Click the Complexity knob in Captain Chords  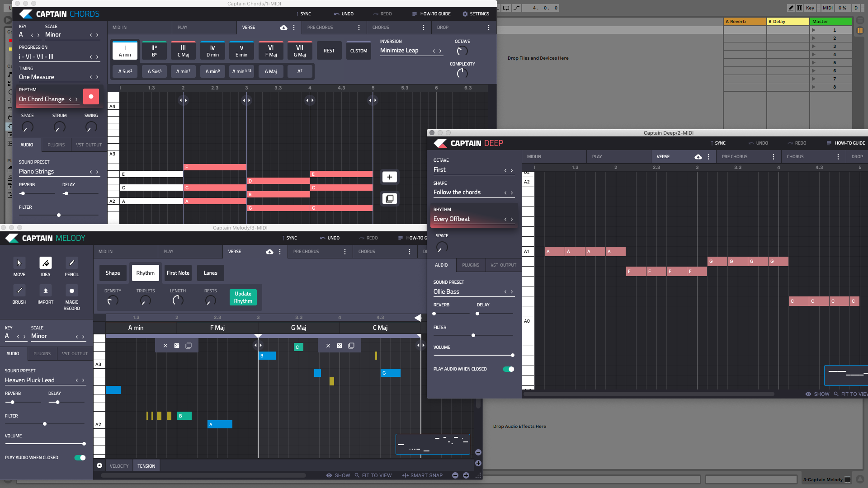coord(462,73)
